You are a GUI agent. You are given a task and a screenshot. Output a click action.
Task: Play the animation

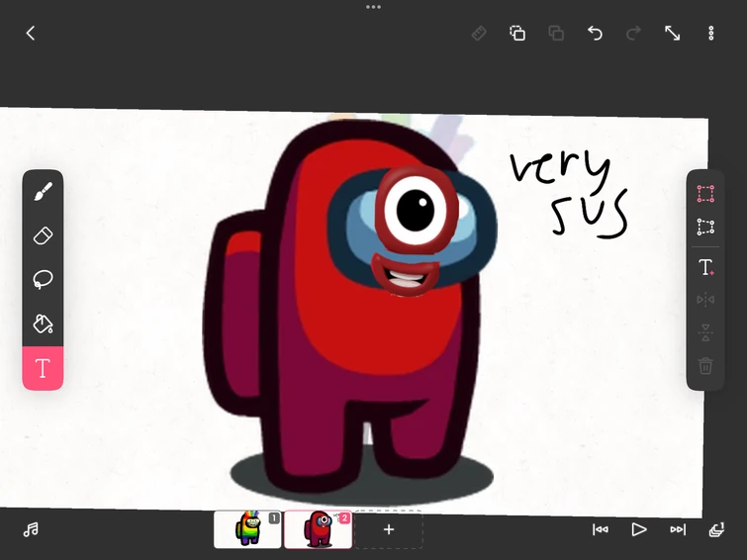639,529
